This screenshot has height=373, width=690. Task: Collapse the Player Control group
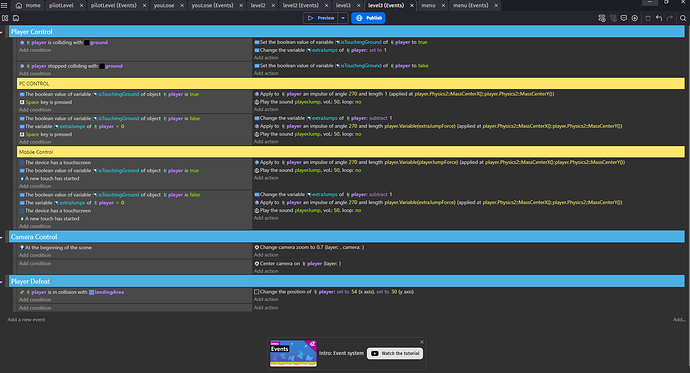(1, 32)
